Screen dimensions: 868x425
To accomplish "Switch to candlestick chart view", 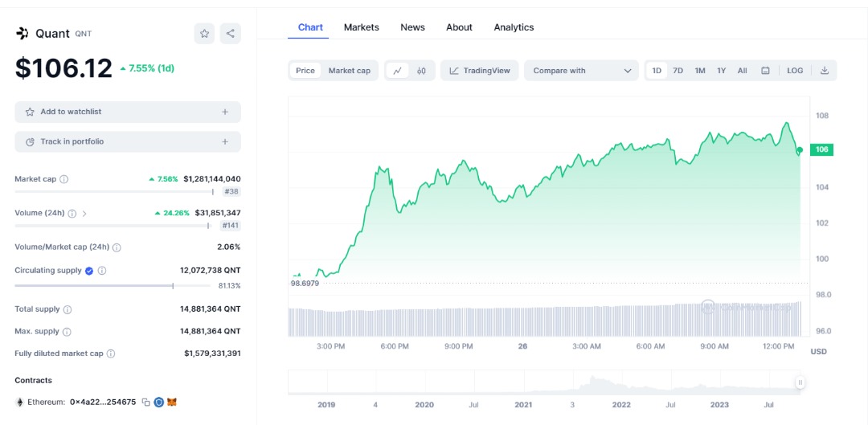I will point(421,70).
